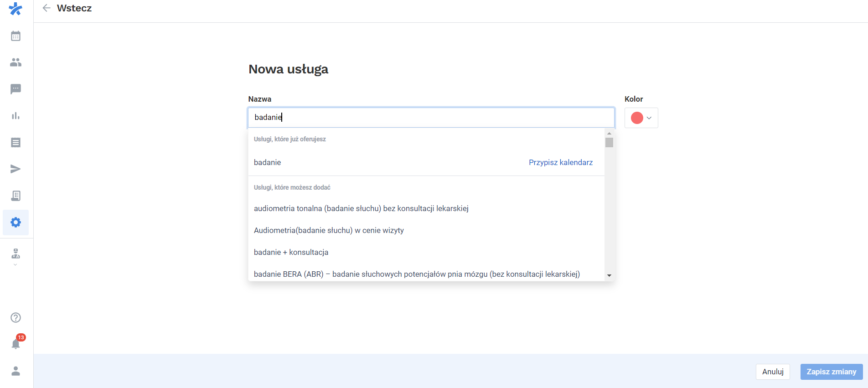The image size is (868, 388).
Task: Open the list document icon in sidebar
Action: pos(15,142)
